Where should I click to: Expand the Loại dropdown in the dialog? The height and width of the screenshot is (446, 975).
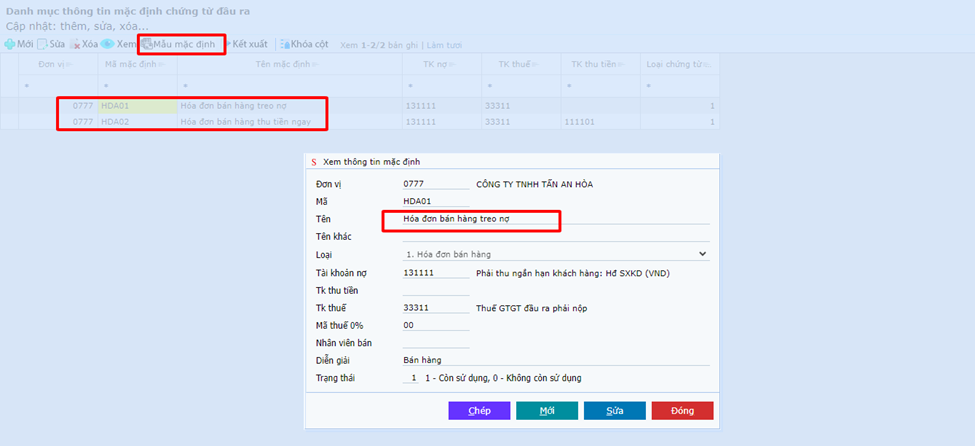[x=702, y=255]
